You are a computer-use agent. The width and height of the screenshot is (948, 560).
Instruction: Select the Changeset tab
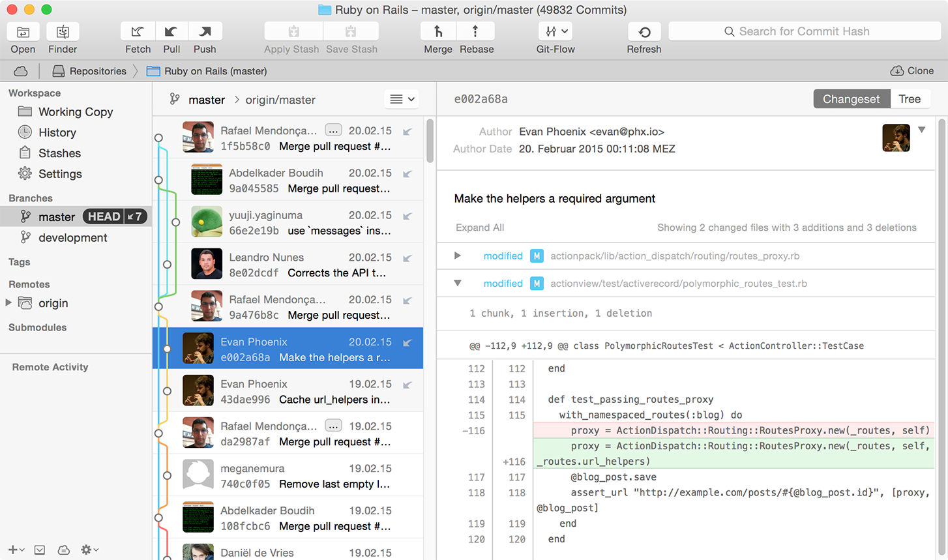pos(852,98)
